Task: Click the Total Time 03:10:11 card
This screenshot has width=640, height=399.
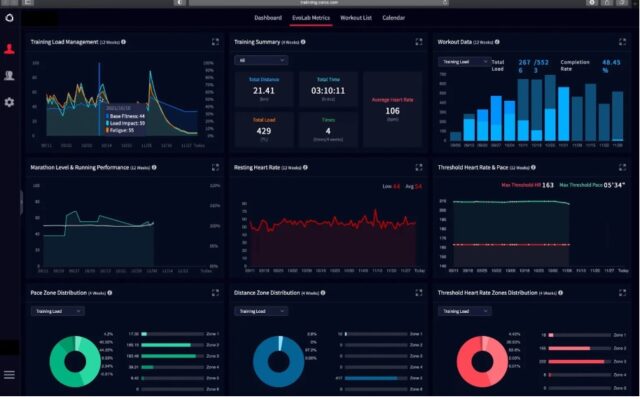Action: 328,89
